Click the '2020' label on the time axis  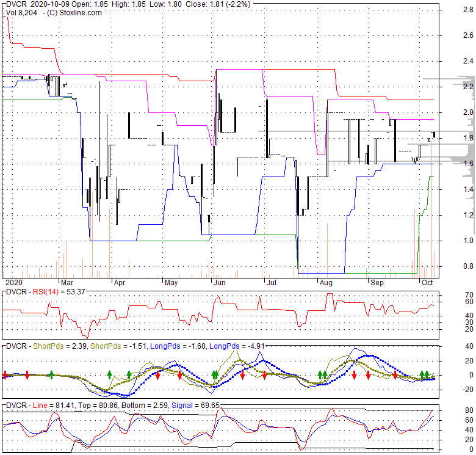(14, 283)
